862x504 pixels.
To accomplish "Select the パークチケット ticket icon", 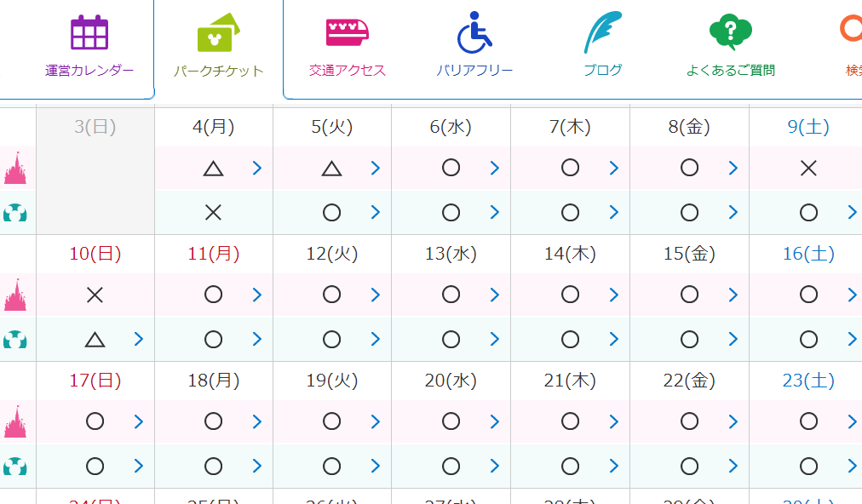I will pyautogui.click(x=218, y=32).
